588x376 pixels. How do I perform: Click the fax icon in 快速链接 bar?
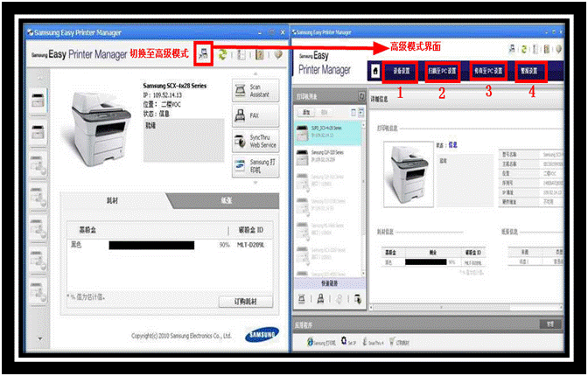pos(320,299)
